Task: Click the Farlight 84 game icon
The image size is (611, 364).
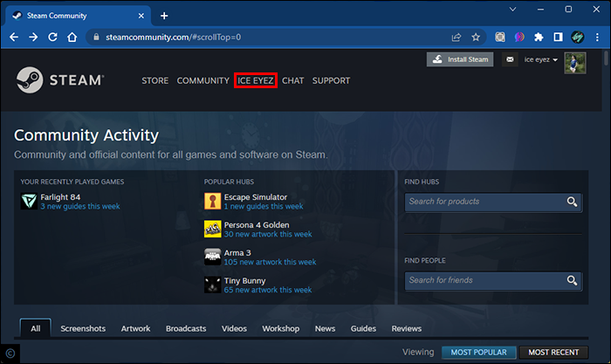Action: [x=29, y=201]
